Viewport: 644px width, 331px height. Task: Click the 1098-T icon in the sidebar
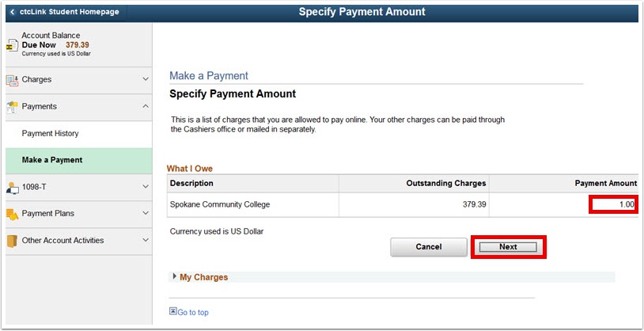tap(13, 187)
